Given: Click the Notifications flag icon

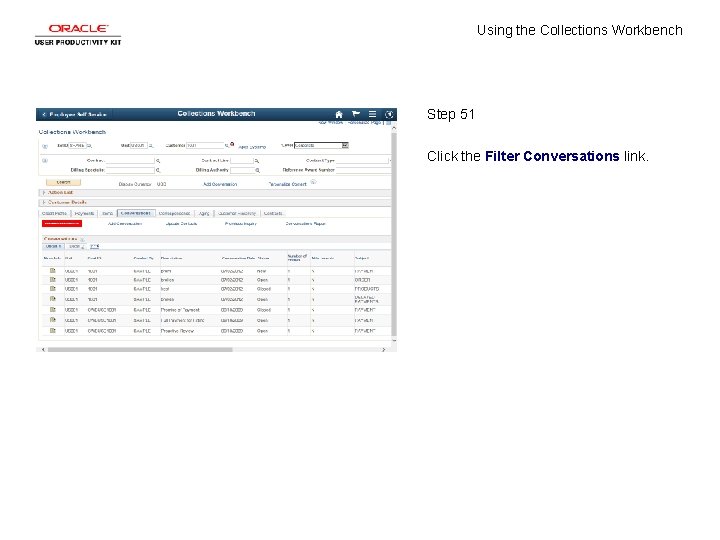Looking at the screenshot, I should coord(356,114).
